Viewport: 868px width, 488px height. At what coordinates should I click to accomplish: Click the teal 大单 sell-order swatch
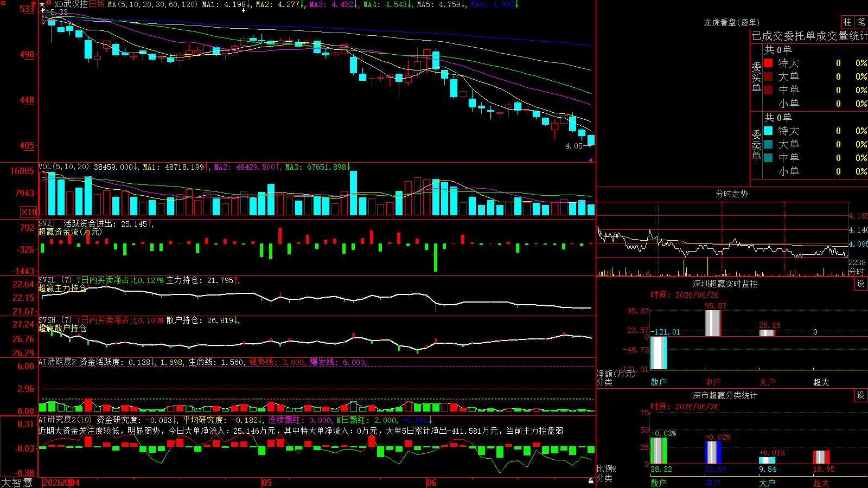tap(768, 144)
